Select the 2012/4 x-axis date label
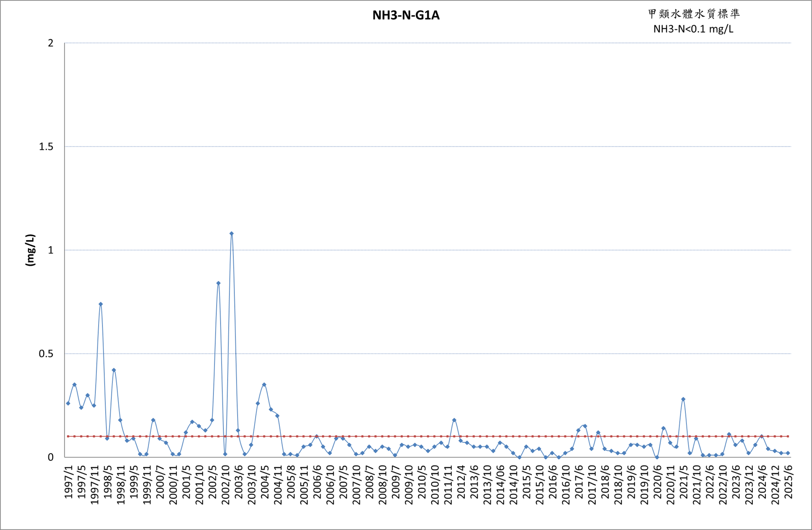The image size is (812, 530). pyautogui.click(x=461, y=482)
